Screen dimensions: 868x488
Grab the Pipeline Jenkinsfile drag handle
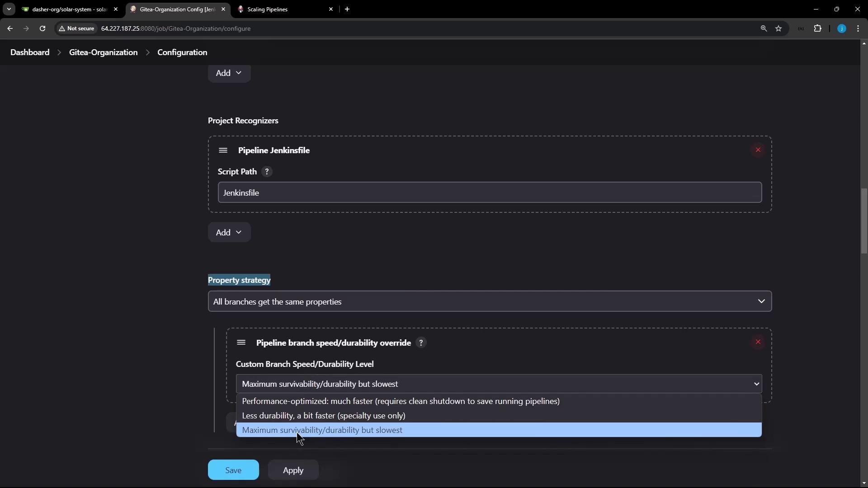click(223, 150)
